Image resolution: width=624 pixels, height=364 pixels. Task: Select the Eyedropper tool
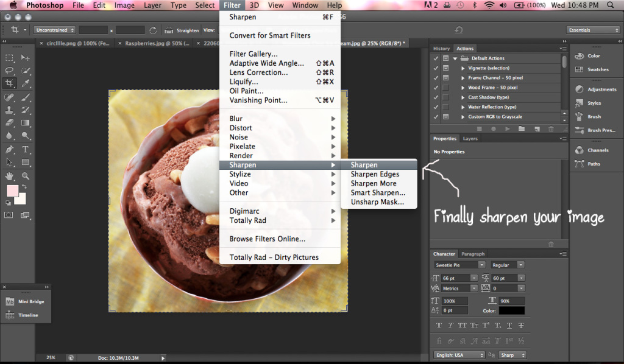(x=26, y=83)
